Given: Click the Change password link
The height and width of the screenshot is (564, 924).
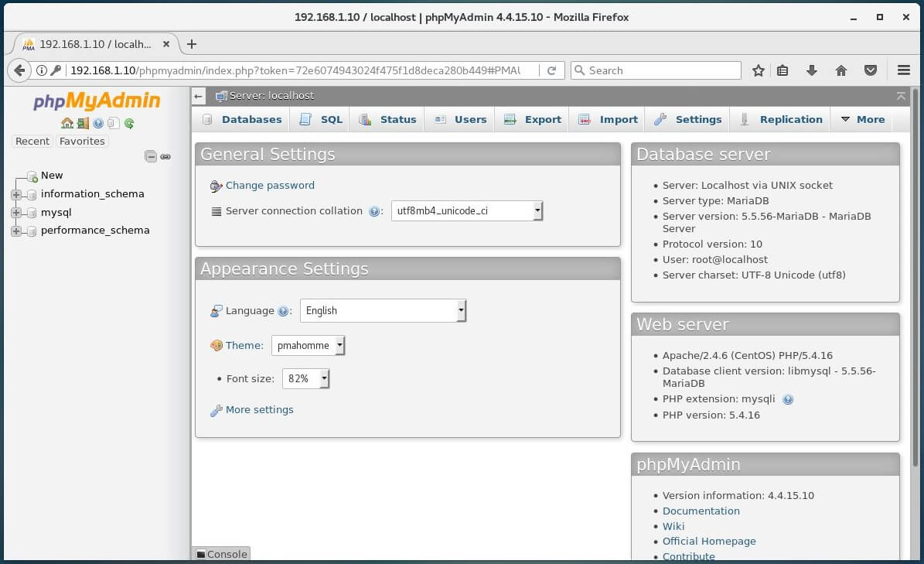Looking at the screenshot, I should coord(270,186).
